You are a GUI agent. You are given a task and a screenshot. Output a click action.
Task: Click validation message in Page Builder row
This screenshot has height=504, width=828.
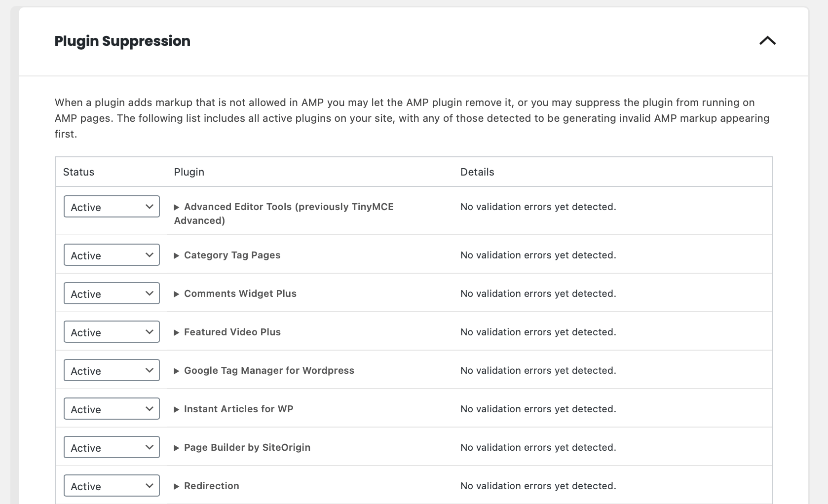click(x=538, y=447)
